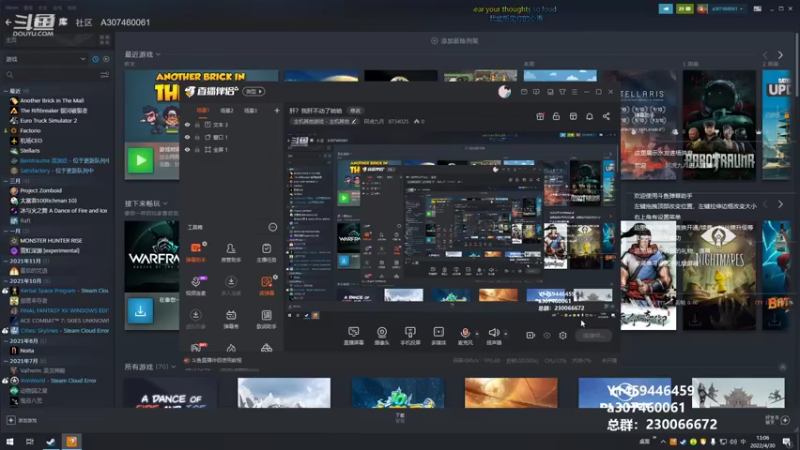The image size is (800, 450).
Task: Start recording with the record icon
Action: tap(531, 335)
